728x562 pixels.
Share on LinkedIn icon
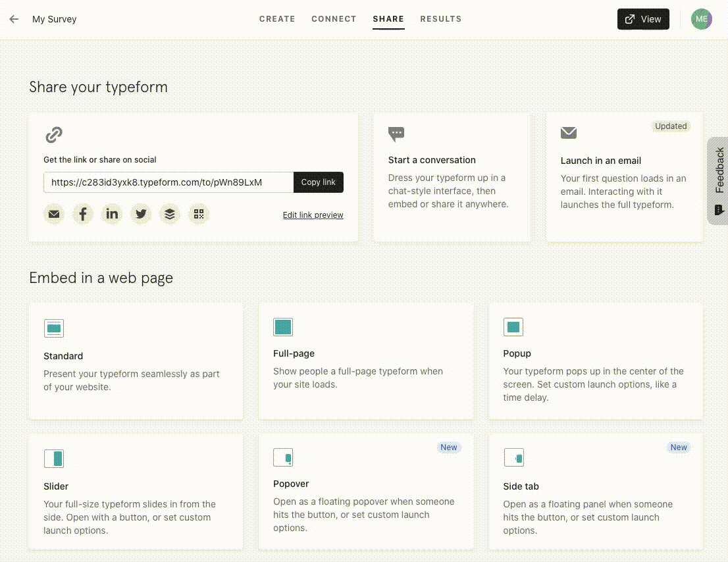pyautogui.click(x=112, y=214)
